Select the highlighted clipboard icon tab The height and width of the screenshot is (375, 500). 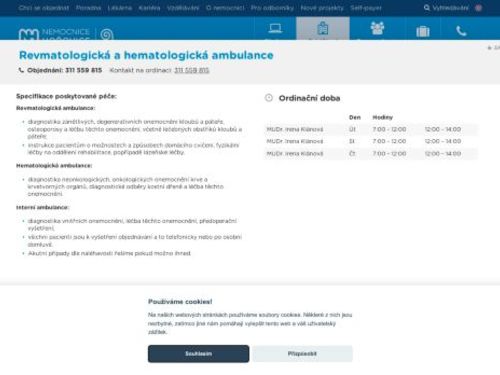pos(323,29)
